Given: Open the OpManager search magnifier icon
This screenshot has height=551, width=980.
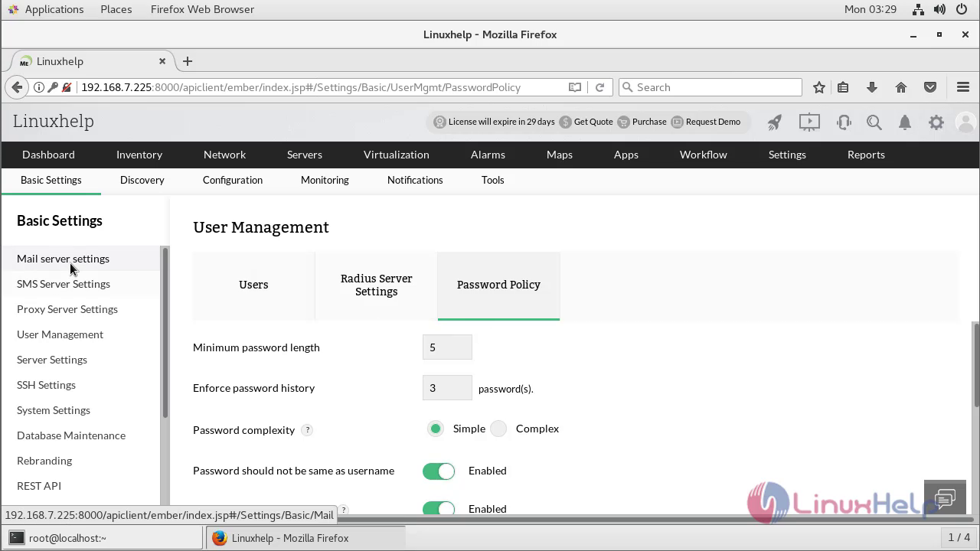Looking at the screenshot, I should coord(874,122).
